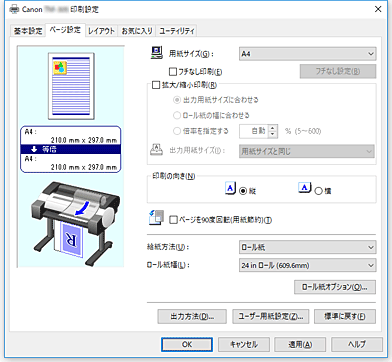Open ロール紙オプション dialog
The height and width of the screenshot is (362, 392).
(x=335, y=287)
